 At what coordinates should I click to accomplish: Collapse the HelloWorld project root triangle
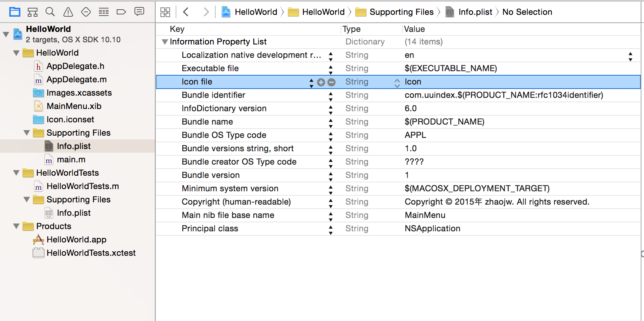pyautogui.click(x=6, y=34)
